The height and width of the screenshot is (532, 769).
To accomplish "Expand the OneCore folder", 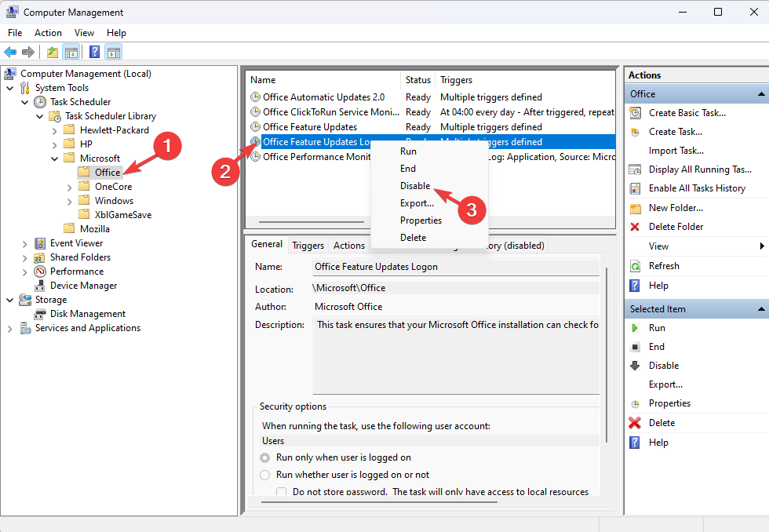I will pyautogui.click(x=69, y=187).
